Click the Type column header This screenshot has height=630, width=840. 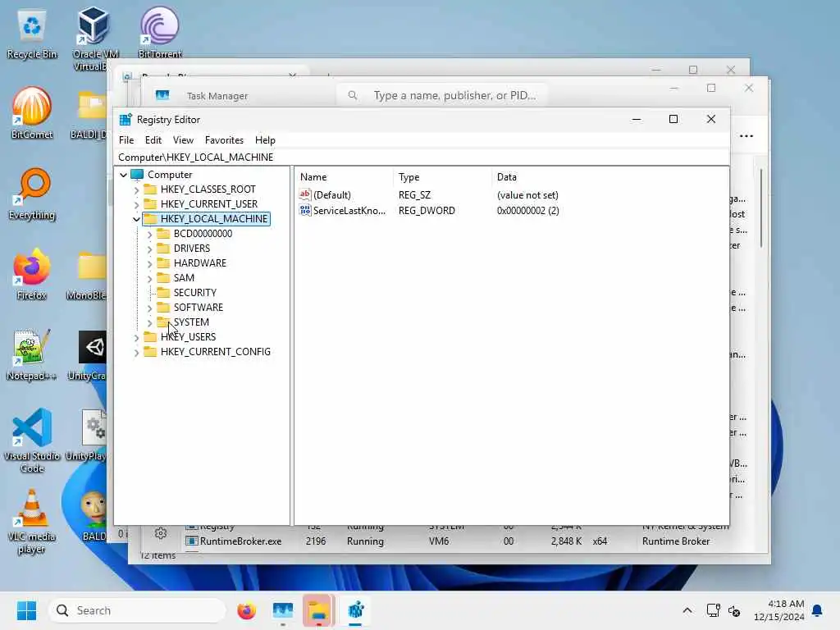click(442, 177)
